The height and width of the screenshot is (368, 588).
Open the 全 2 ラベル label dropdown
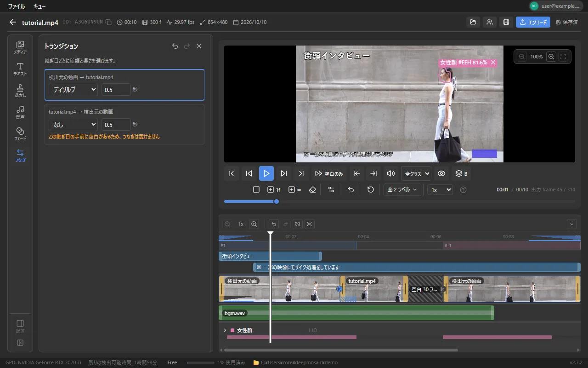click(402, 190)
